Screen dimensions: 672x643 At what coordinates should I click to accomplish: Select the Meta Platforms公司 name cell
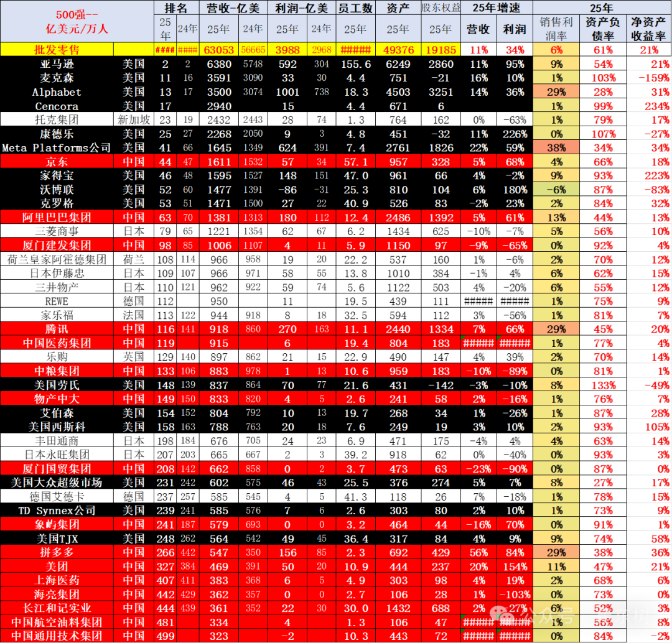[x=57, y=148]
